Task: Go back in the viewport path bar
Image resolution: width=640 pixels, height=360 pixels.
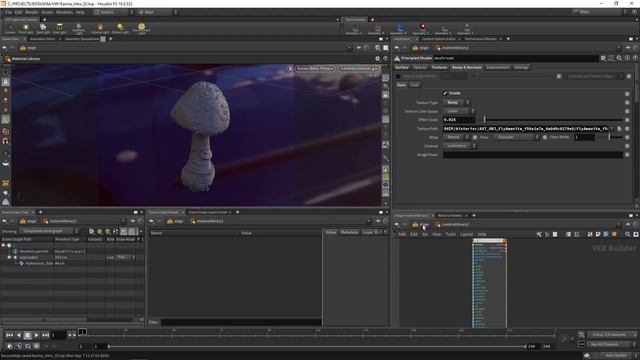Action: coord(4,48)
